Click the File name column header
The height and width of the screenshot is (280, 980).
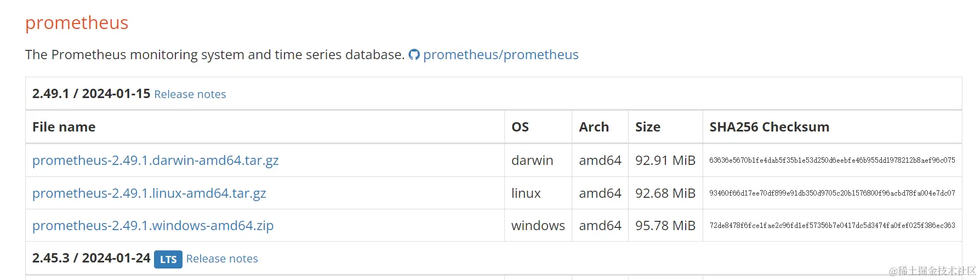[x=64, y=127]
